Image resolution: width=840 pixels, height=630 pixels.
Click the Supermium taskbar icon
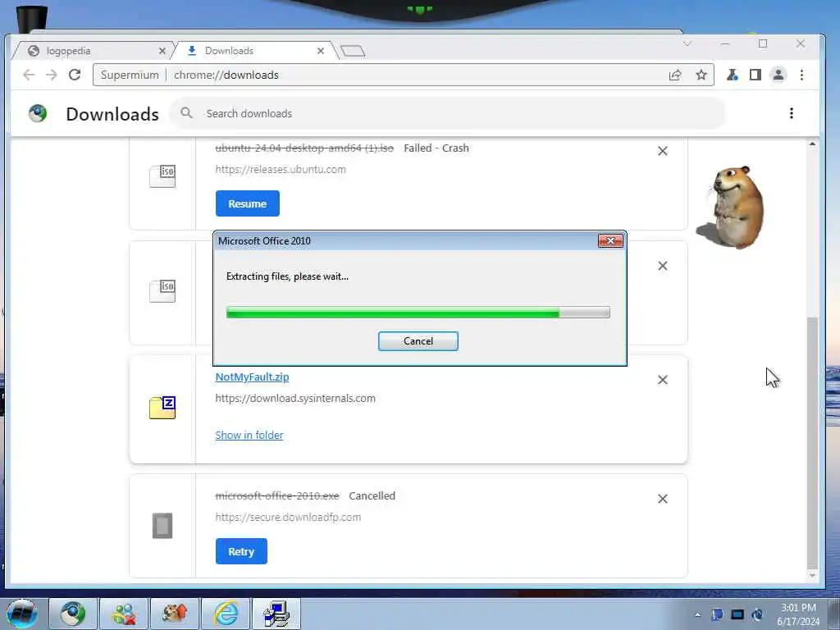tap(73, 614)
